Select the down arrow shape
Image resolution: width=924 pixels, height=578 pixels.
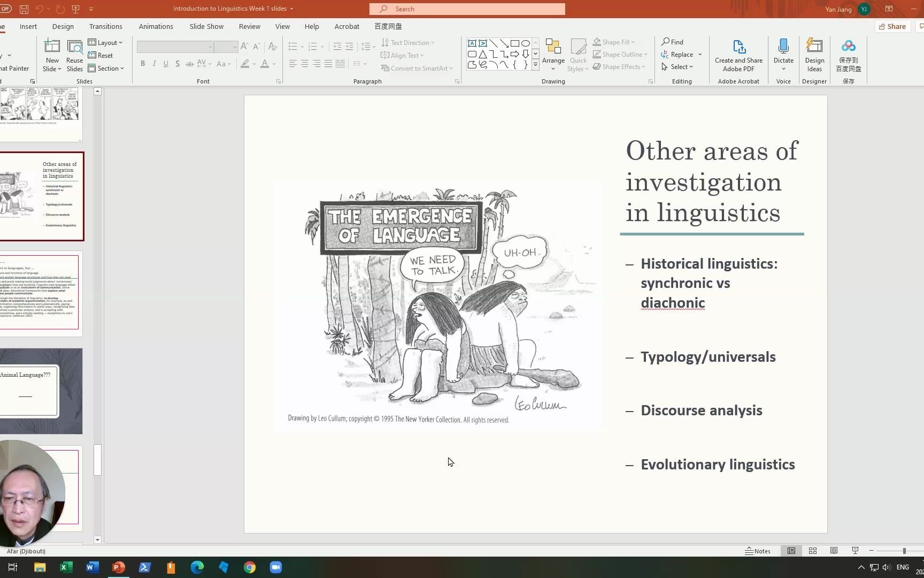pos(526,54)
